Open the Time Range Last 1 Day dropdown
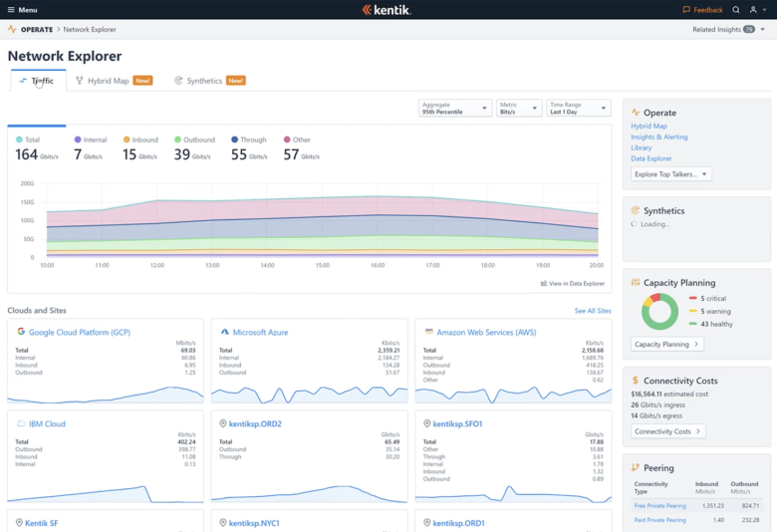This screenshot has width=777, height=532. [x=579, y=108]
